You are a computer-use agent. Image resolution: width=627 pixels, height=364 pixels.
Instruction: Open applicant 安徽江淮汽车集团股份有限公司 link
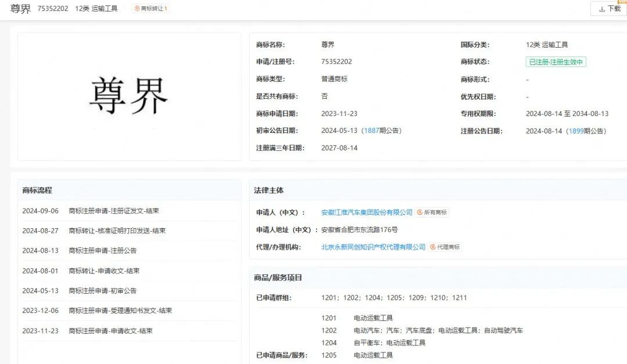pos(367,212)
